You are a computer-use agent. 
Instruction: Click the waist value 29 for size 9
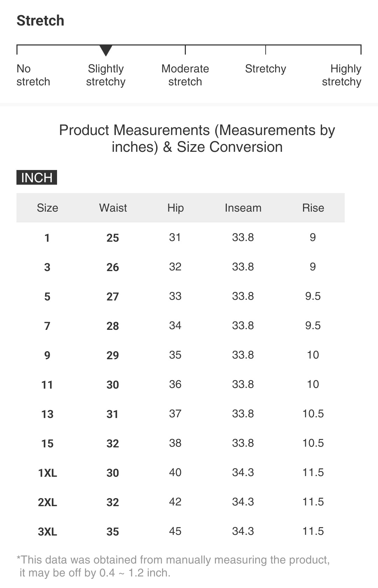click(113, 355)
